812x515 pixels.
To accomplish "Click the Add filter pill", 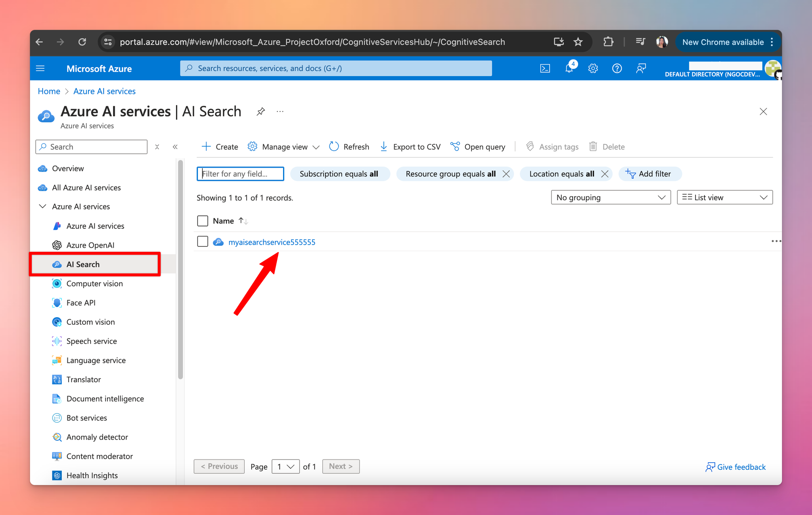I will (650, 174).
